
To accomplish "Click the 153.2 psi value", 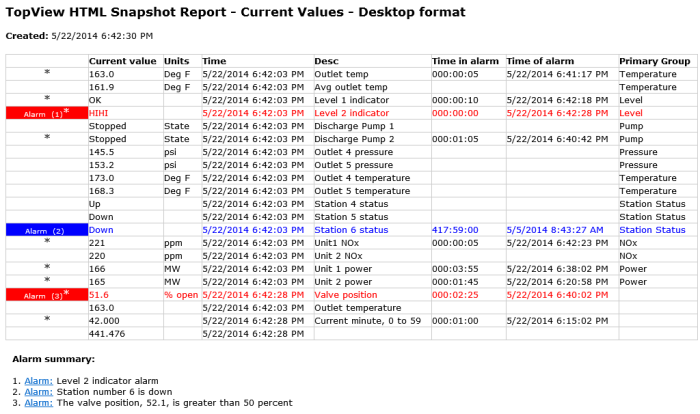I will 101,165.
